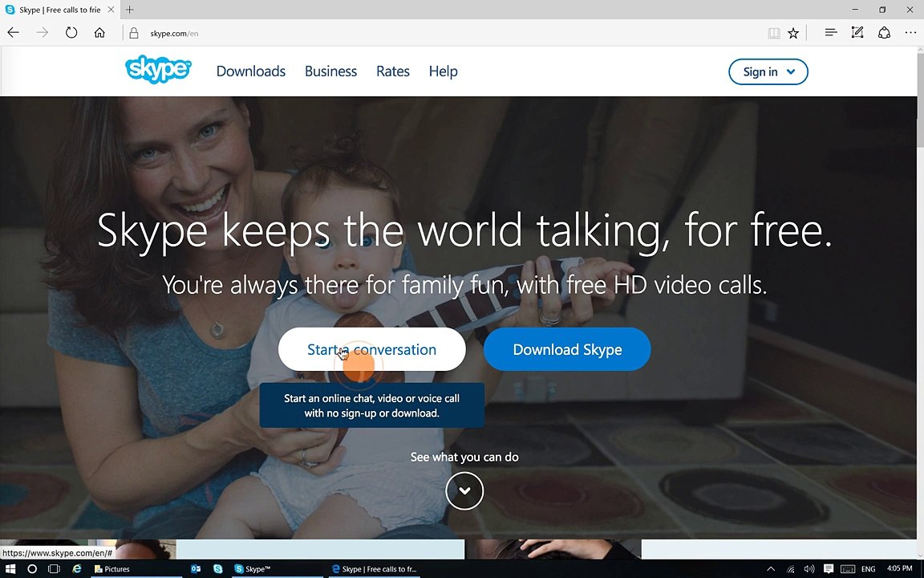Open Cortana search circle on taskbar
The width and height of the screenshot is (924, 578).
click(x=32, y=568)
